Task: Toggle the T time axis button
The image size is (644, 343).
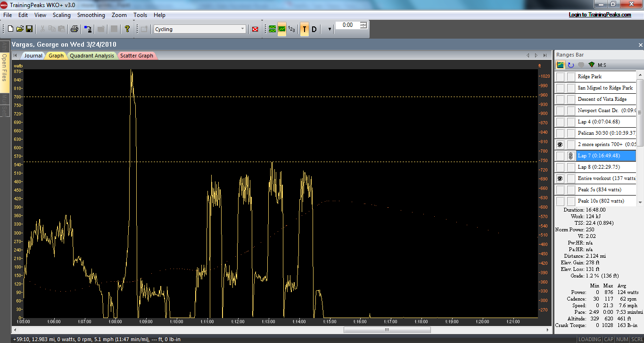Action: (x=304, y=29)
